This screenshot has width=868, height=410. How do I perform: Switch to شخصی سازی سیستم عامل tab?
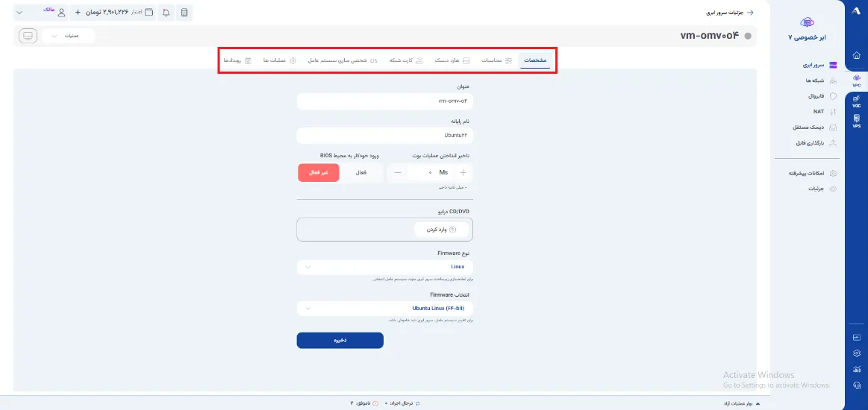point(343,60)
